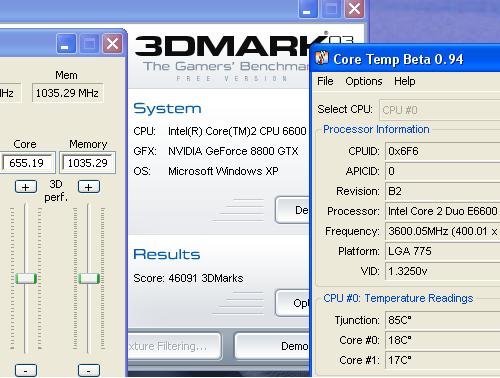The height and width of the screenshot is (378, 500).
Task: Open the File menu in Core Temp
Action: [325, 81]
